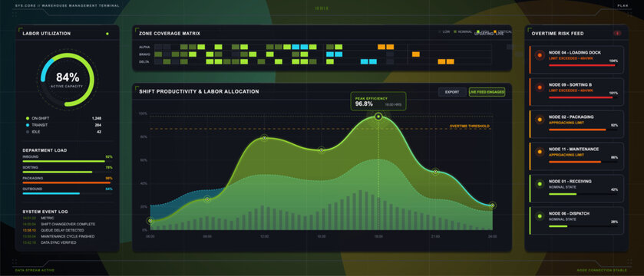Click the Low legend entry in zone matrix
This screenshot has width=644, height=276.
pos(444,31)
